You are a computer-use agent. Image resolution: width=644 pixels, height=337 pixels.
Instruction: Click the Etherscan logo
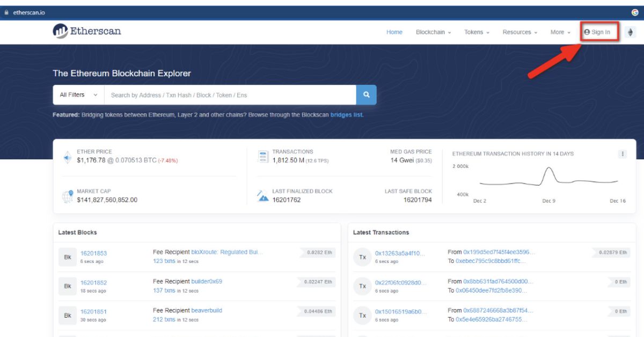[x=87, y=31]
